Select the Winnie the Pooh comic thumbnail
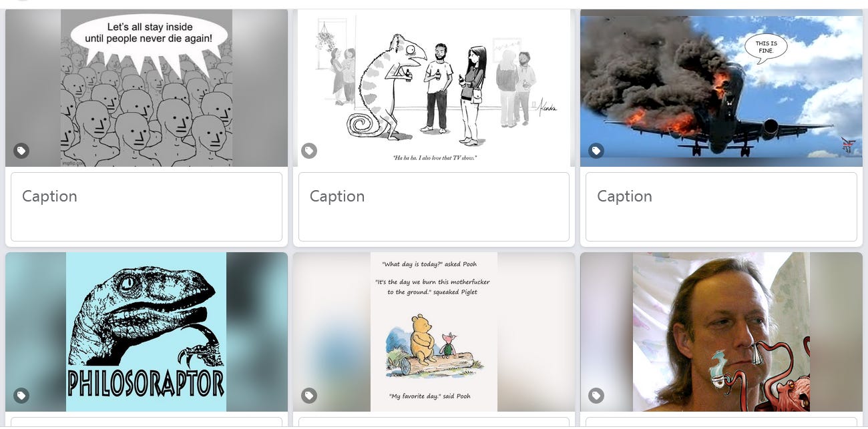868x429 pixels. coord(434,332)
